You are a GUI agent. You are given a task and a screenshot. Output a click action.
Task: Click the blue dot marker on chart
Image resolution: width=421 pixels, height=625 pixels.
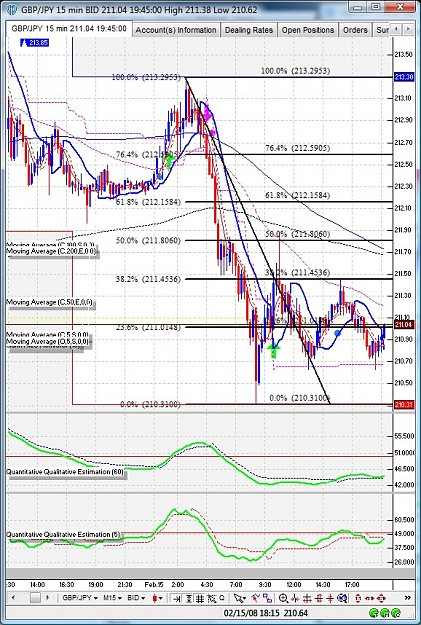[x=337, y=333]
